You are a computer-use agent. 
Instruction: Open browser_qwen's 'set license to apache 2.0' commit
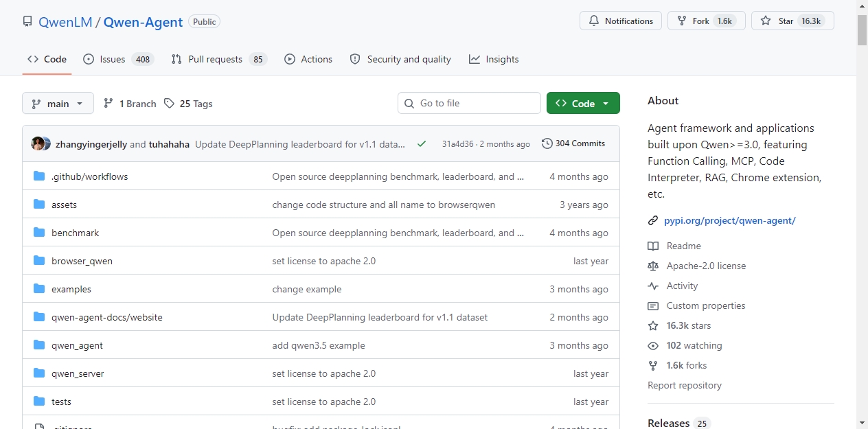(323, 261)
